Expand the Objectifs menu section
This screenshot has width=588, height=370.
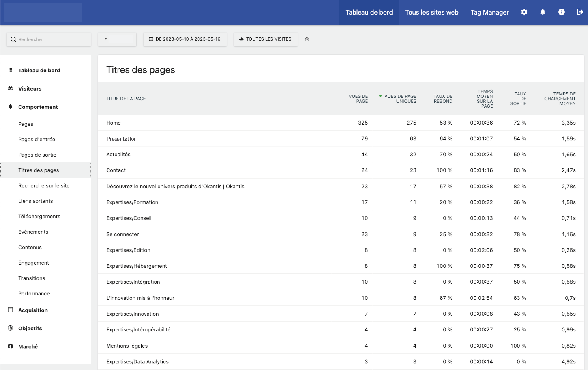point(30,328)
